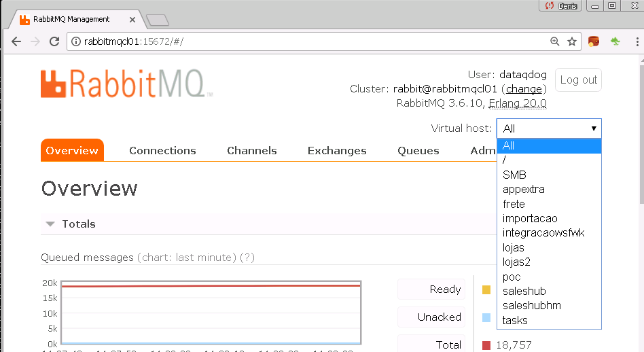This screenshot has height=352, width=644.
Task: Open the Chrome menu with three dots
Action: pyautogui.click(x=637, y=41)
